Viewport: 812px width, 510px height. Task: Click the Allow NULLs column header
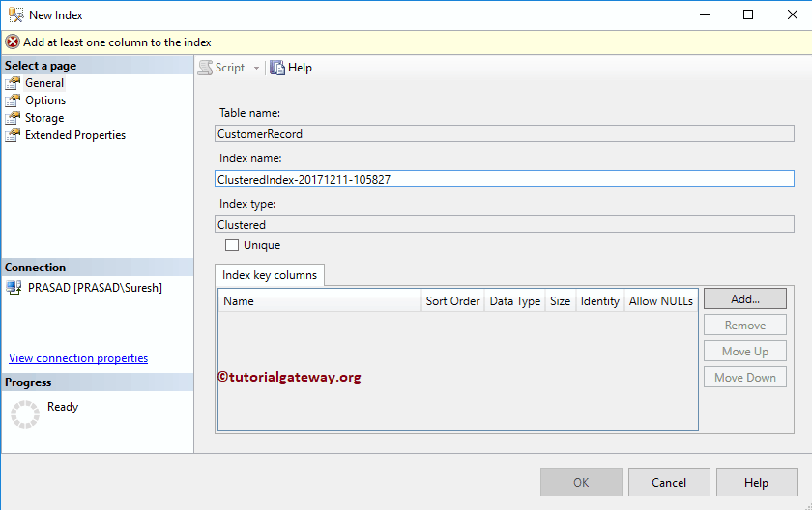(661, 301)
